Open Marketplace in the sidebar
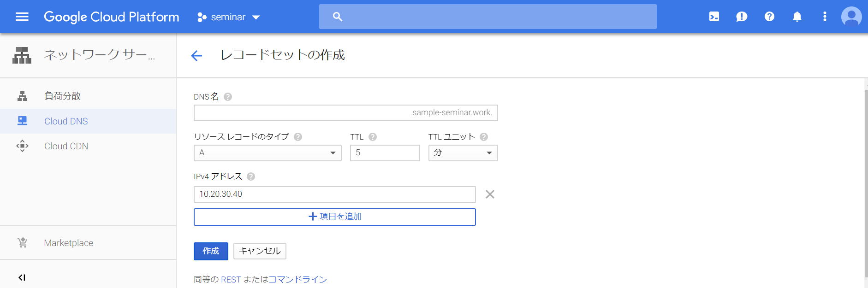This screenshot has height=288, width=868. [x=88, y=243]
